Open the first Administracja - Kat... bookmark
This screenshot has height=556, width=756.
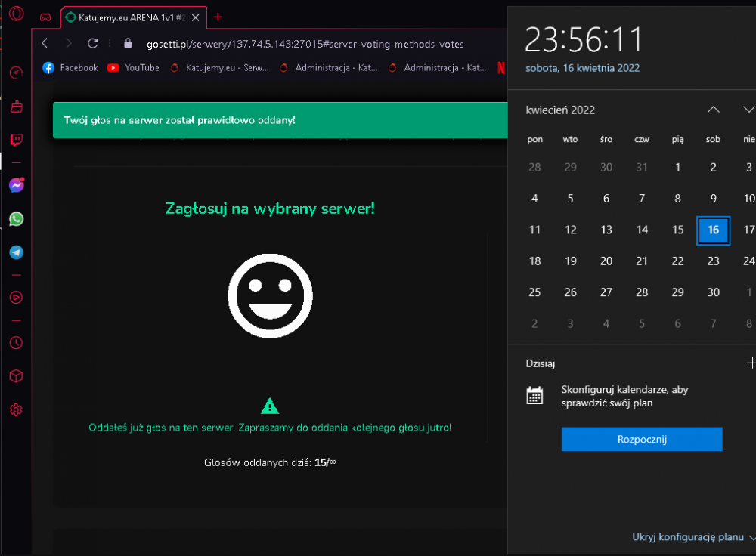click(328, 68)
